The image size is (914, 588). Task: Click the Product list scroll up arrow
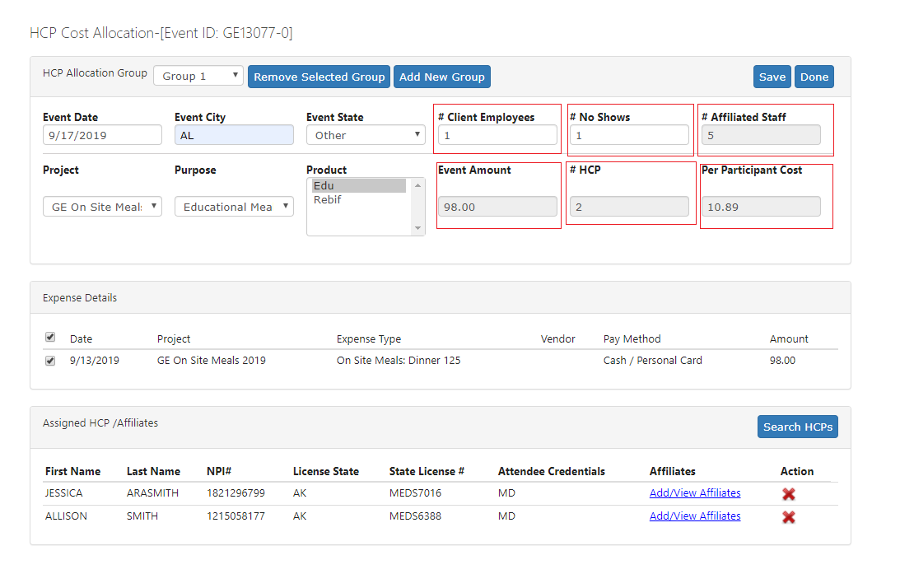(x=417, y=185)
